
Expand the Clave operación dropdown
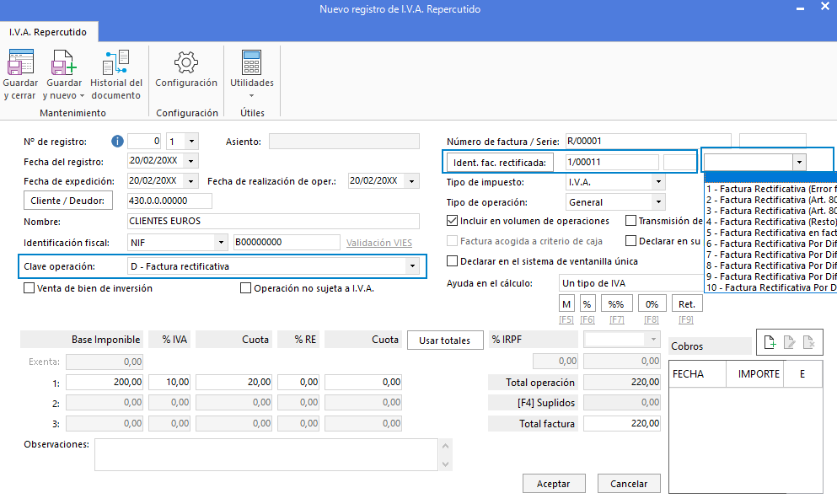[x=412, y=265]
